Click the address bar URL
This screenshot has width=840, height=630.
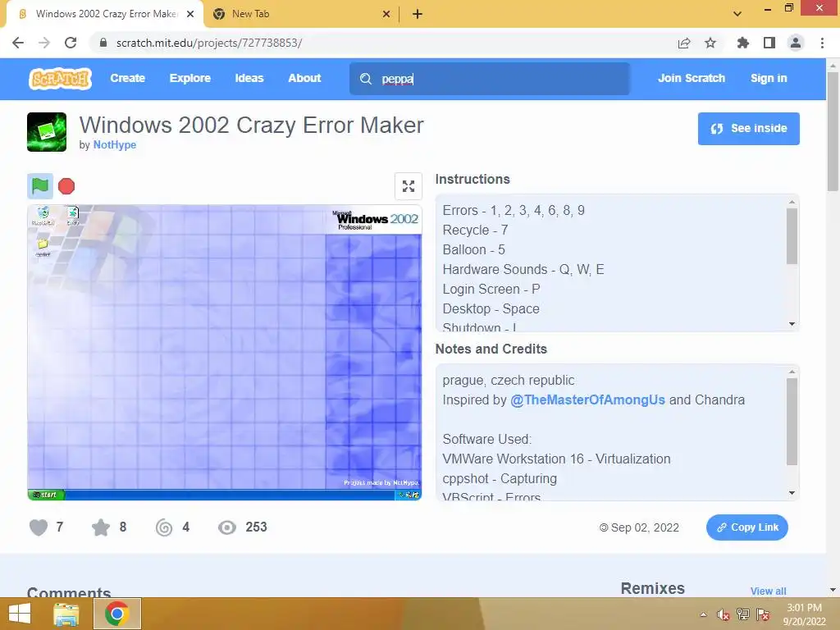tap(209, 43)
